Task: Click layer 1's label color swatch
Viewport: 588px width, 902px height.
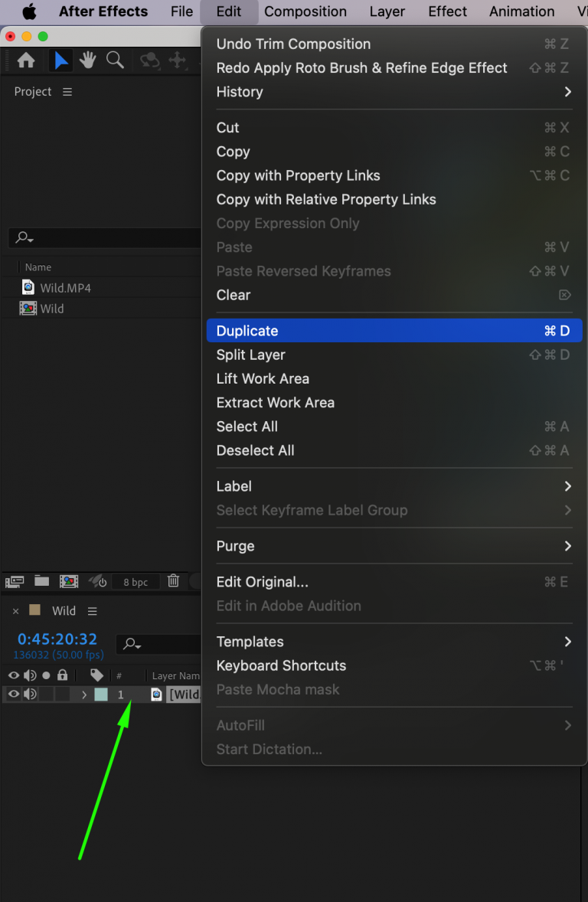Action: tap(103, 694)
